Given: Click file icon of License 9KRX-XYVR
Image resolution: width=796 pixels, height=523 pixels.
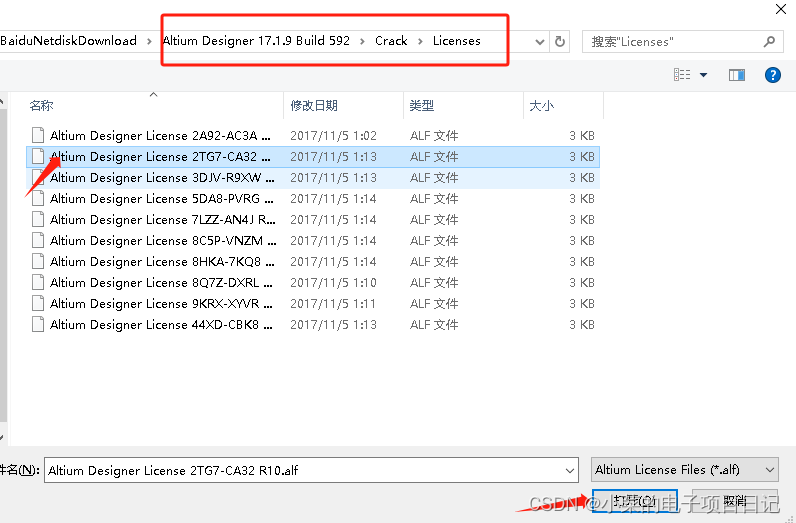Looking at the screenshot, I should pos(38,303).
